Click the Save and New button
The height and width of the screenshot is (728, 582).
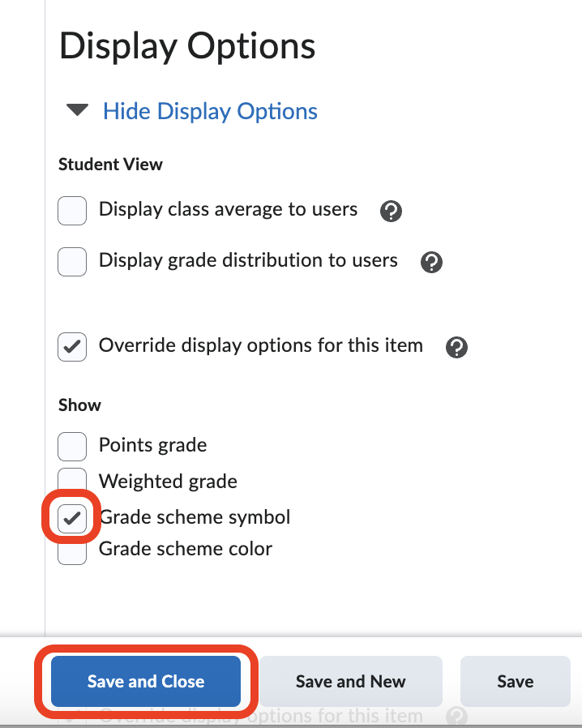coord(350,681)
